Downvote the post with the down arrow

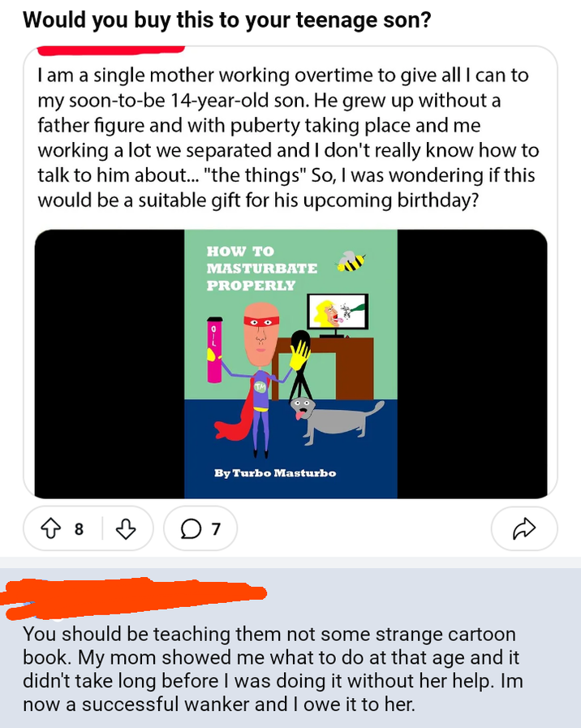tap(126, 528)
